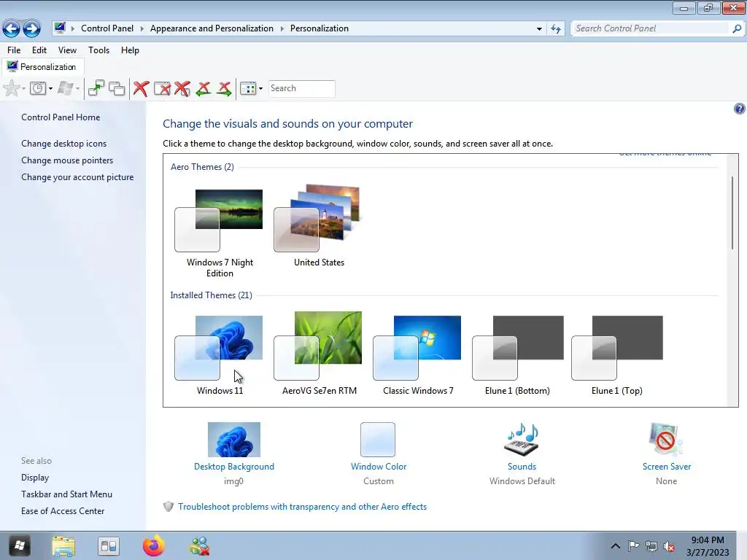
Task: Open the Help menu
Action: click(130, 50)
